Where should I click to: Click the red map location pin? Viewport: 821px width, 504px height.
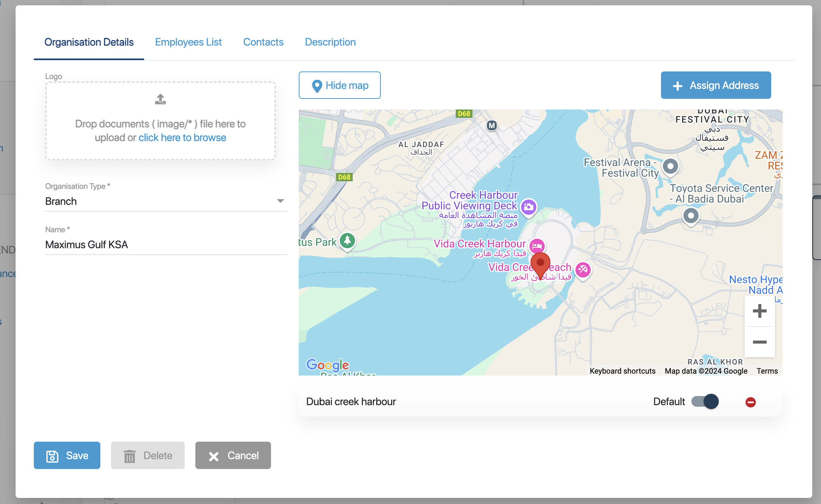(x=540, y=266)
